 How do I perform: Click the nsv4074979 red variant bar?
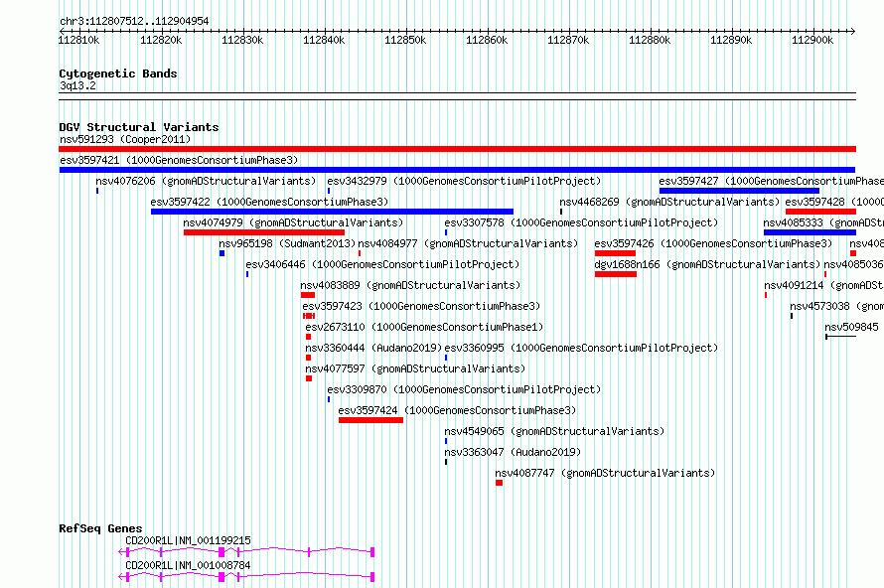coord(264,232)
